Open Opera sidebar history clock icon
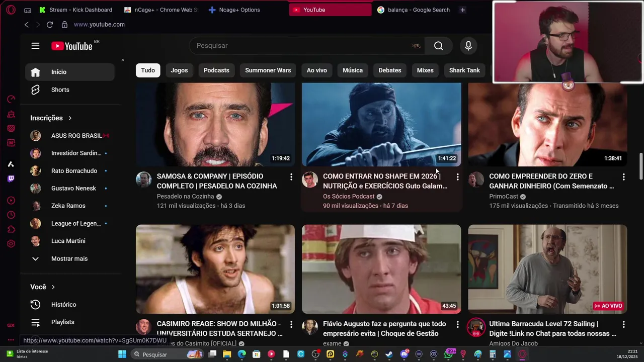The image size is (644, 362). click(x=11, y=215)
